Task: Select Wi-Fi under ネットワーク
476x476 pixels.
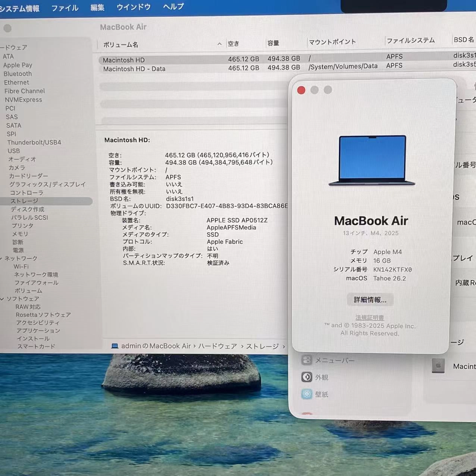Action: 21,266
